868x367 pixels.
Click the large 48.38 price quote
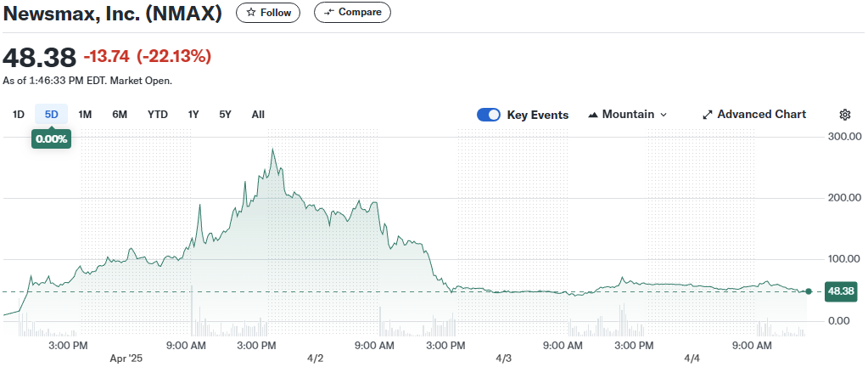click(39, 57)
